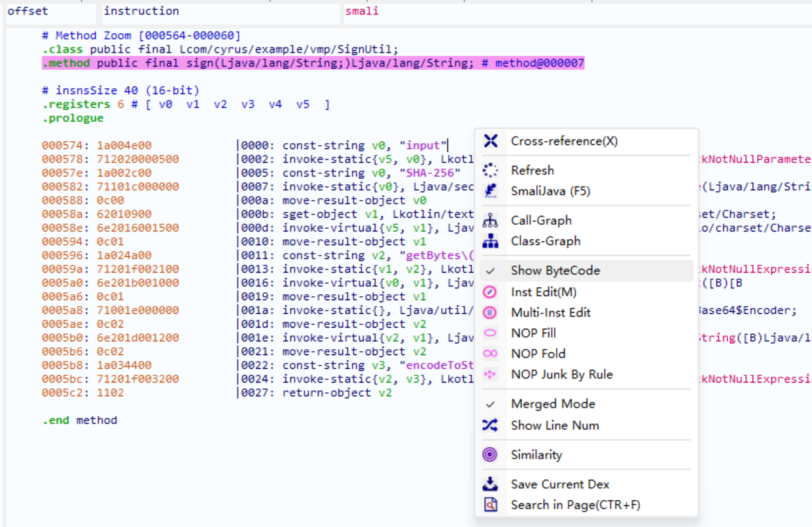The image size is (812, 527).
Task: Click the "getBytes\(" const-string instruction
Action: coord(356,255)
